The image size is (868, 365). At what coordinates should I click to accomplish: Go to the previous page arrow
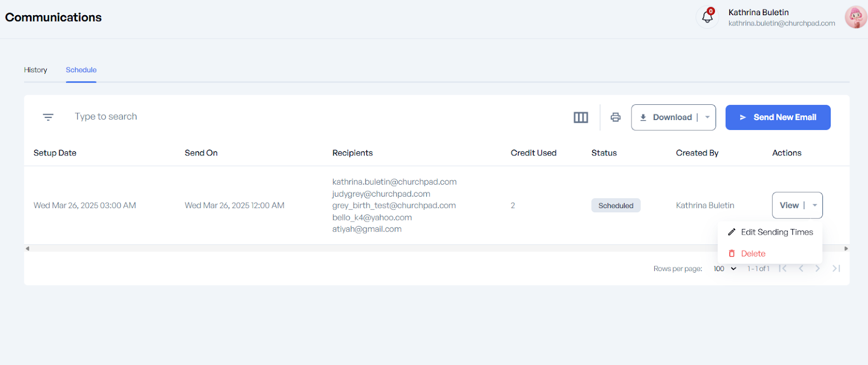point(801,268)
